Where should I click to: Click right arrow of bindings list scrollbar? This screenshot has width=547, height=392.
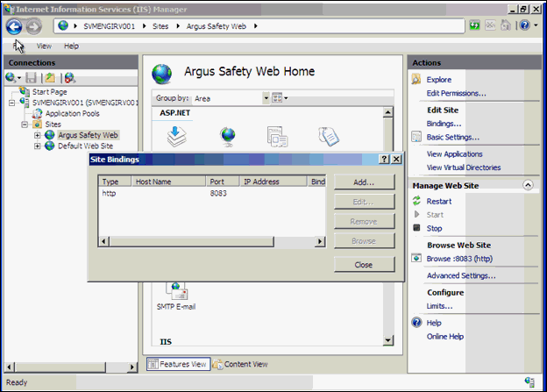[320, 241]
